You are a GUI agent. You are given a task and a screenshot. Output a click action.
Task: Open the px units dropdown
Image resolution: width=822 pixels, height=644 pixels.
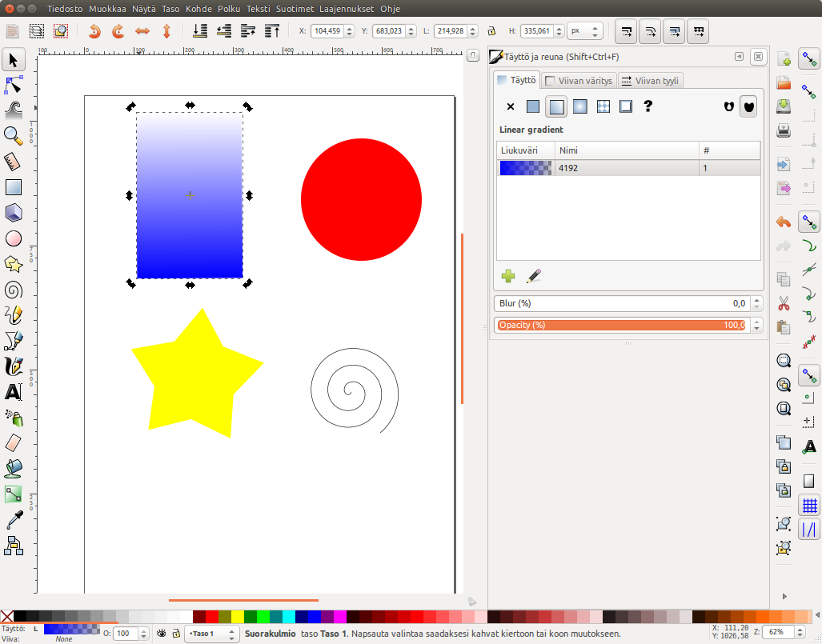(x=585, y=32)
